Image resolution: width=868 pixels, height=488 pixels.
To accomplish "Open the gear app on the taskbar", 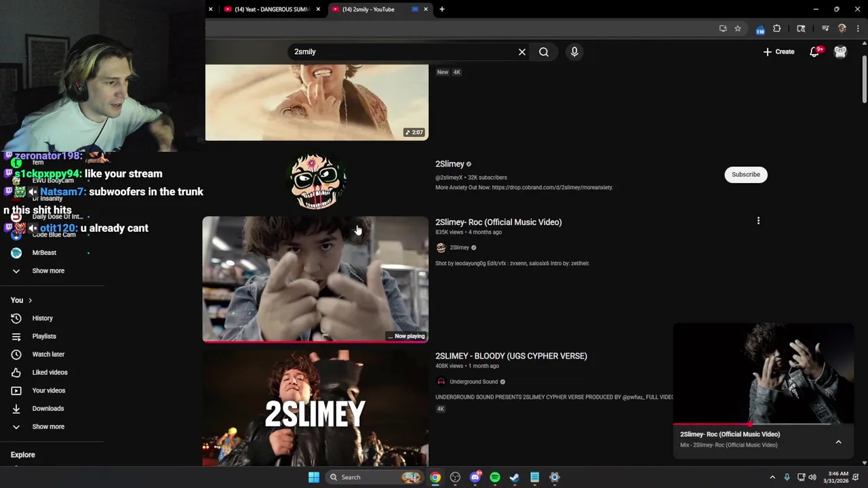I will tap(555, 477).
